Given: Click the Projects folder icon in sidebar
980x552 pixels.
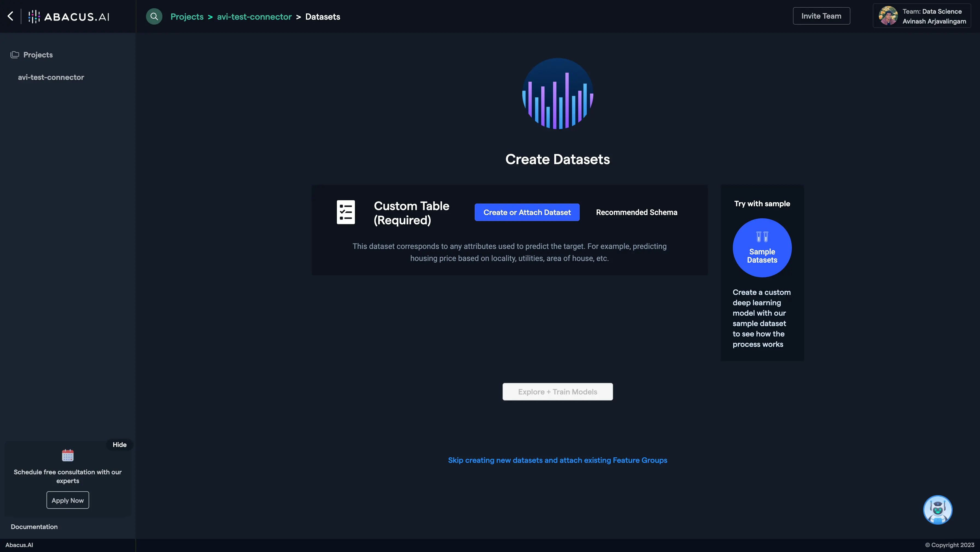Looking at the screenshot, I should click(13, 54).
